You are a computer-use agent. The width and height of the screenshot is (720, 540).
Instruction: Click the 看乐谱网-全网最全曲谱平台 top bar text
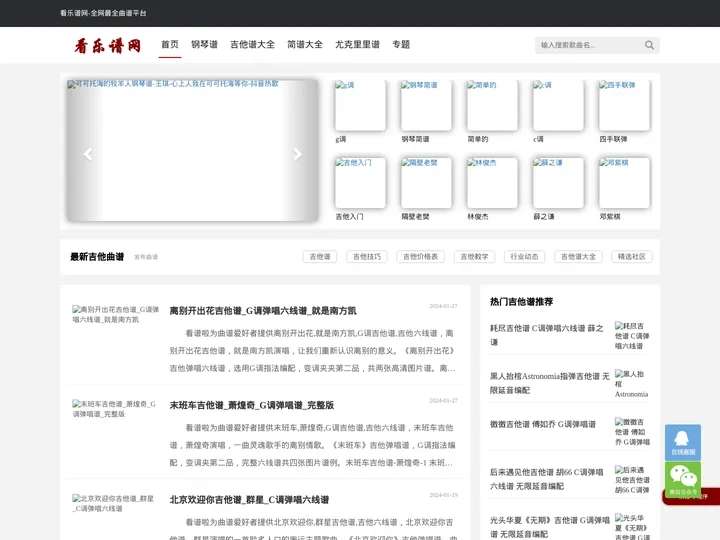click(x=103, y=13)
